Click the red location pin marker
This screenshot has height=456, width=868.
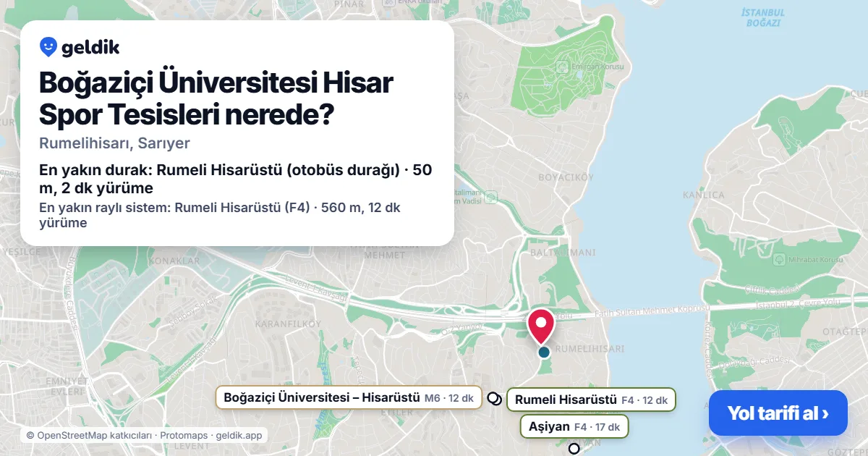pyautogui.click(x=541, y=327)
